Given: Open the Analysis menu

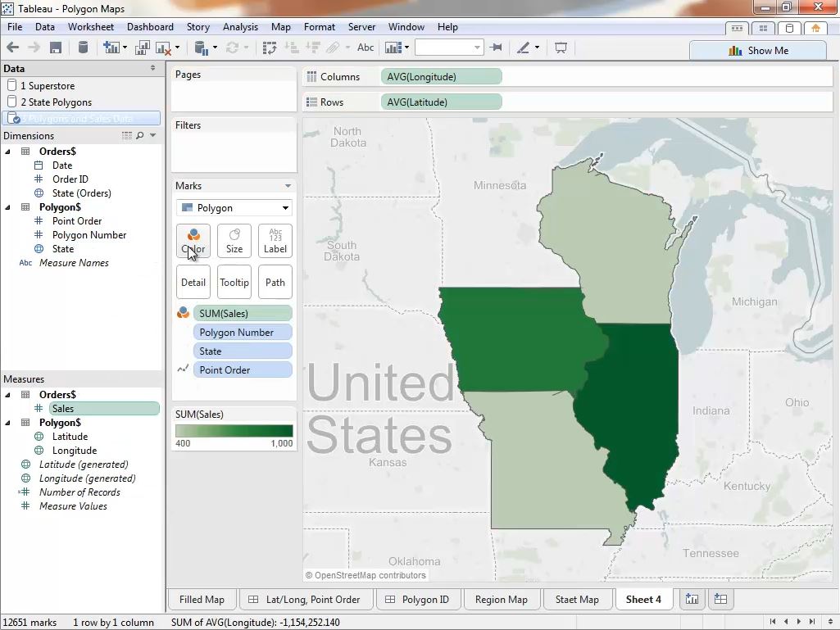Looking at the screenshot, I should [x=240, y=27].
